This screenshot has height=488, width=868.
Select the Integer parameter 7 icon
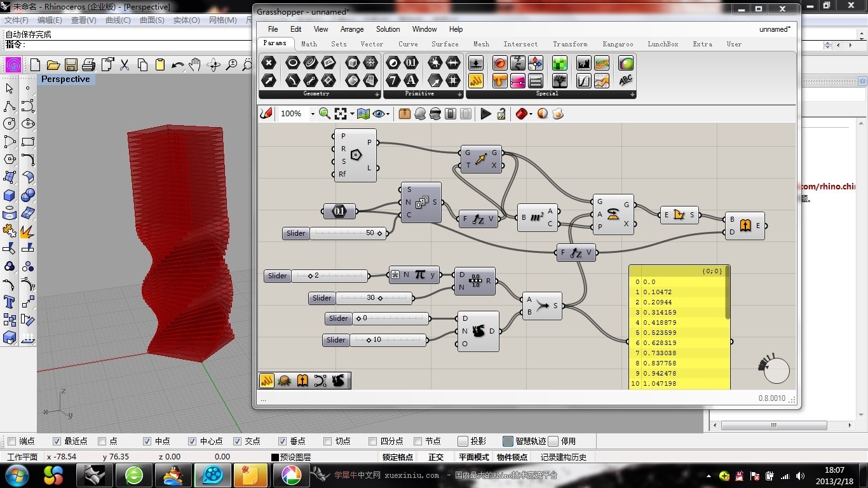pos(393,80)
